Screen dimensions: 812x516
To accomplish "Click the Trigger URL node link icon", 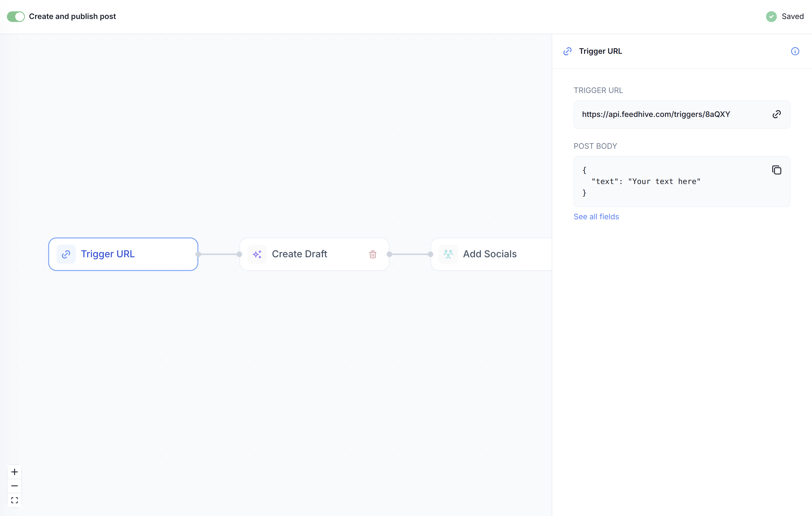I will click(x=66, y=255).
